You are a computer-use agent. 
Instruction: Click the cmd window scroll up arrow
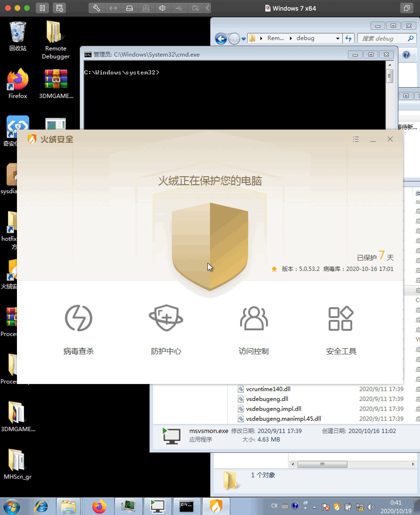[390, 65]
